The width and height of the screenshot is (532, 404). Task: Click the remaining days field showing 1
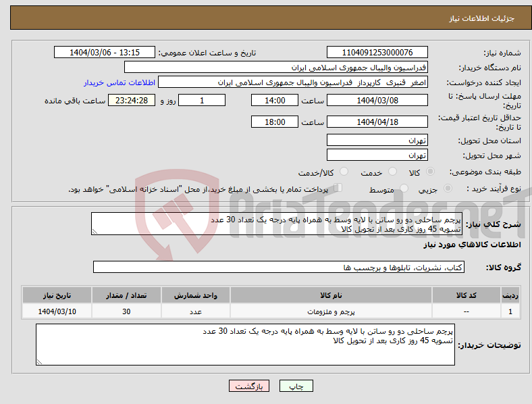click(x=202, y=101)
